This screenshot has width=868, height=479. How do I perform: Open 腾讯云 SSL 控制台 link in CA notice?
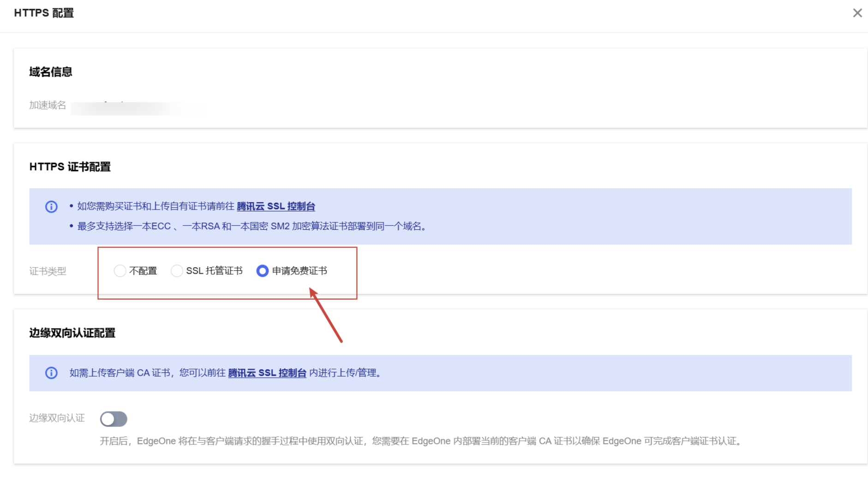pos(267,373)
